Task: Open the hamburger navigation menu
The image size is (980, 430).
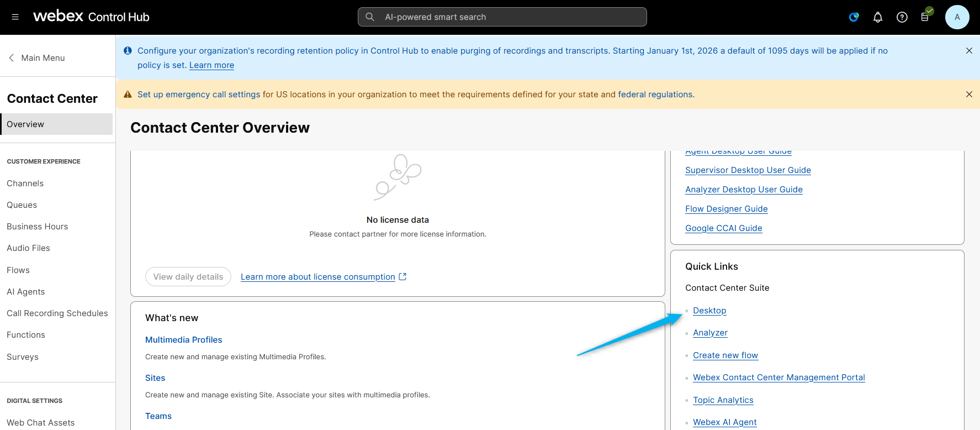Action: tap(15, 17)
